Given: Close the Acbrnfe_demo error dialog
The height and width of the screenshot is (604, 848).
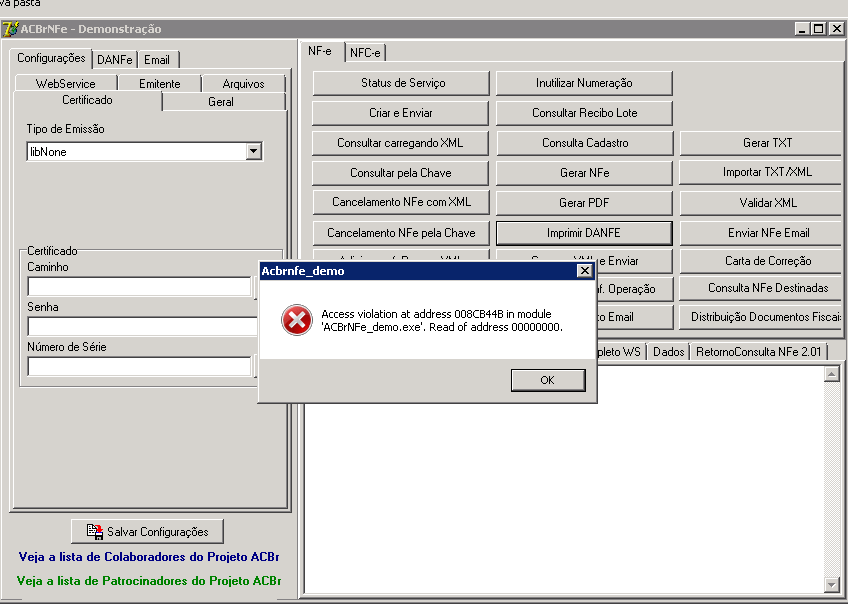Looking at the screenshot, I should [x=585, y=271].
